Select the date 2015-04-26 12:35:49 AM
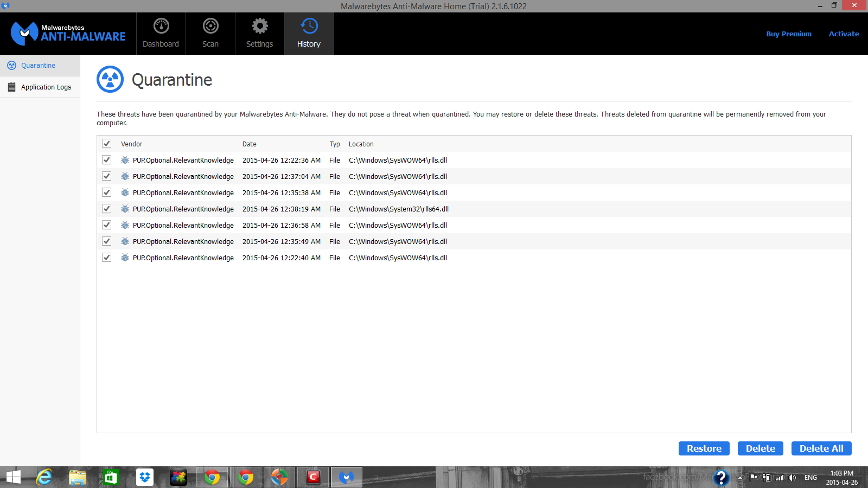This screenshot has width=868, height=488. [282, 242]
